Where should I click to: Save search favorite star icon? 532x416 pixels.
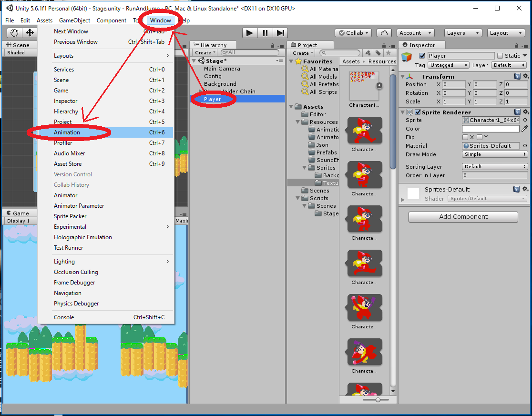(x=389, y=53)
